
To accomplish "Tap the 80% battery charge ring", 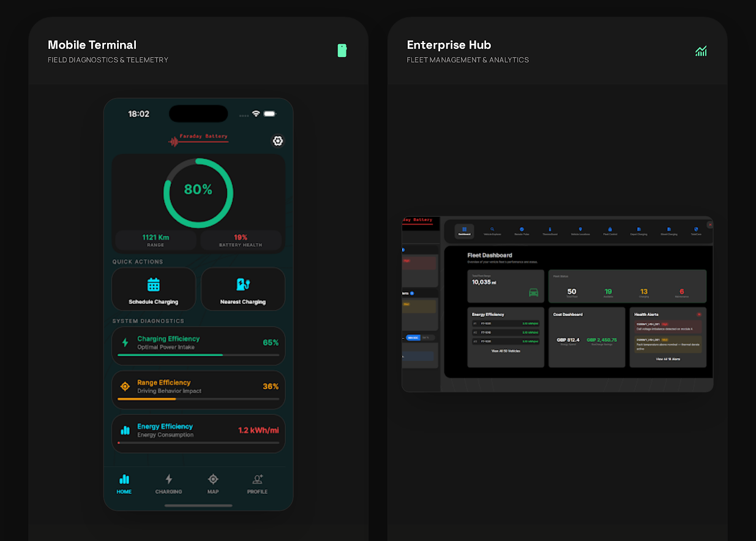I will click(198, 192).
